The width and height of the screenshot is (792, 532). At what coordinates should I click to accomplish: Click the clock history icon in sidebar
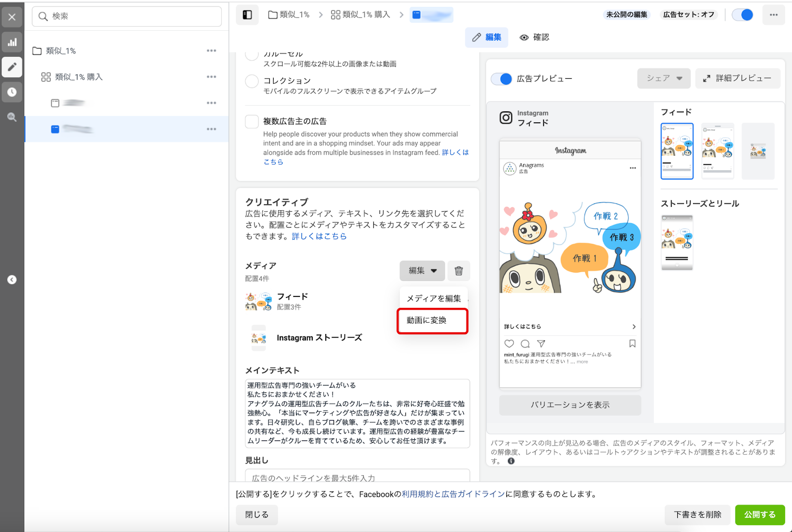12,92
